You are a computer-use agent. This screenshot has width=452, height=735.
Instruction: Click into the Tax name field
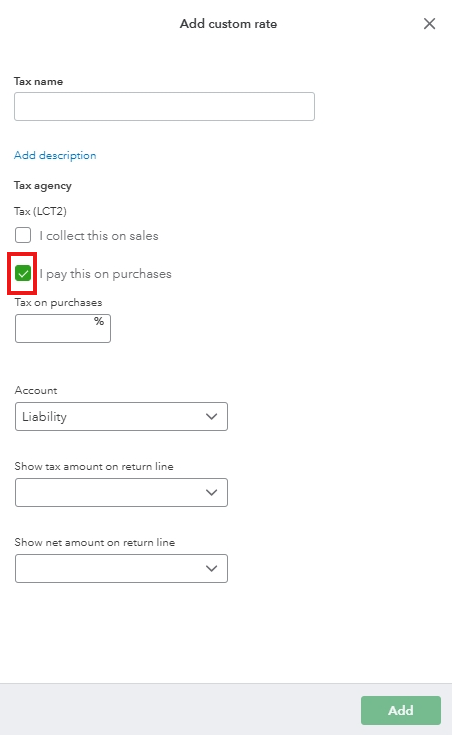click(164, 106)
